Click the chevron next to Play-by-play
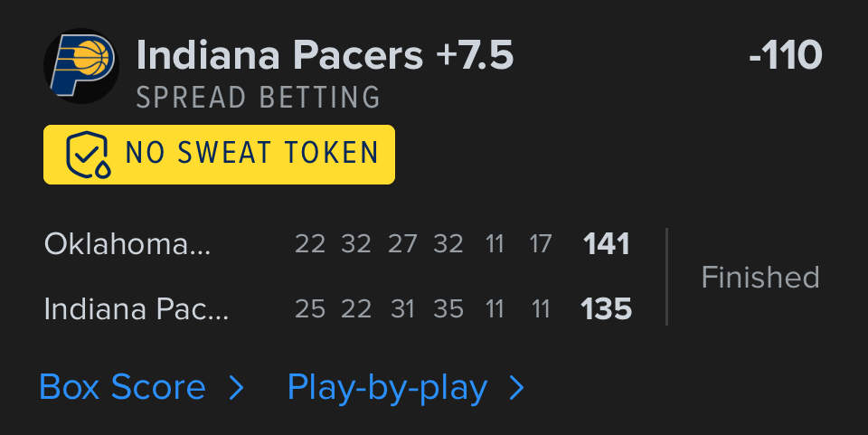This screenshot has width=868, height=435. (516, 388)
